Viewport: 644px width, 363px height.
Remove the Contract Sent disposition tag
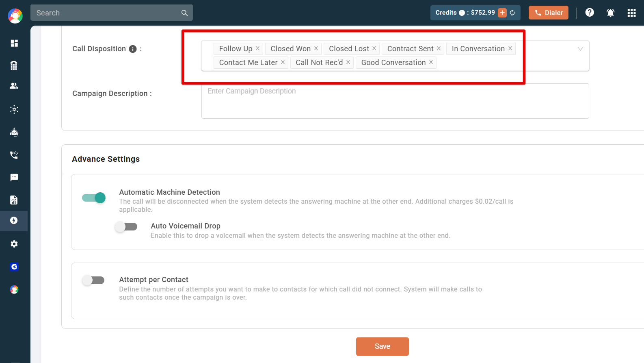tap(439, 48)
